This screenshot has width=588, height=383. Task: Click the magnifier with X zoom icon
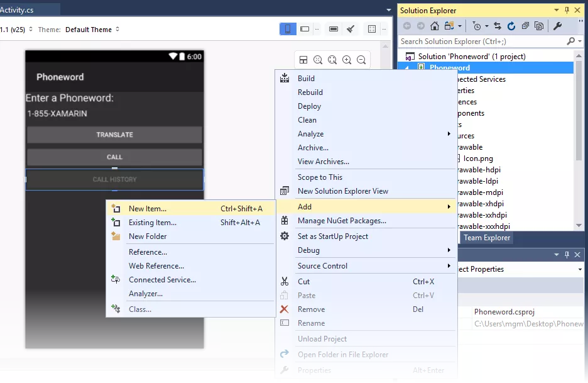click(318, 60)
